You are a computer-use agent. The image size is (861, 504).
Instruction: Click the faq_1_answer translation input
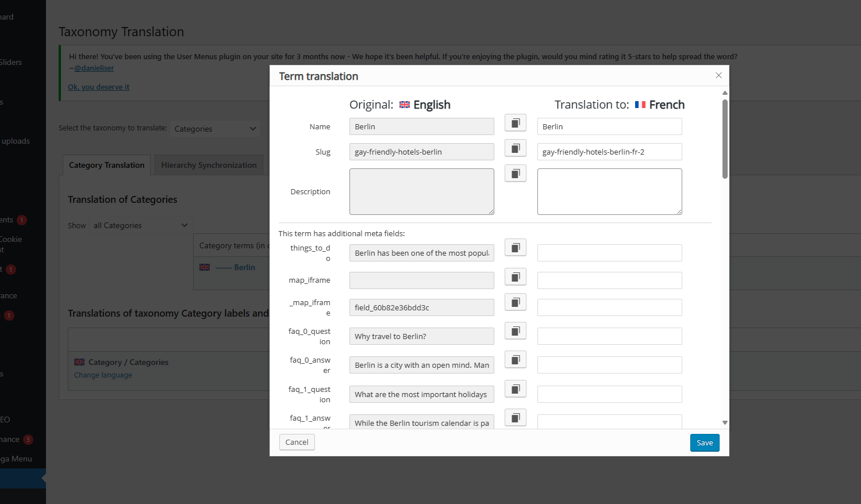(609, 422)
